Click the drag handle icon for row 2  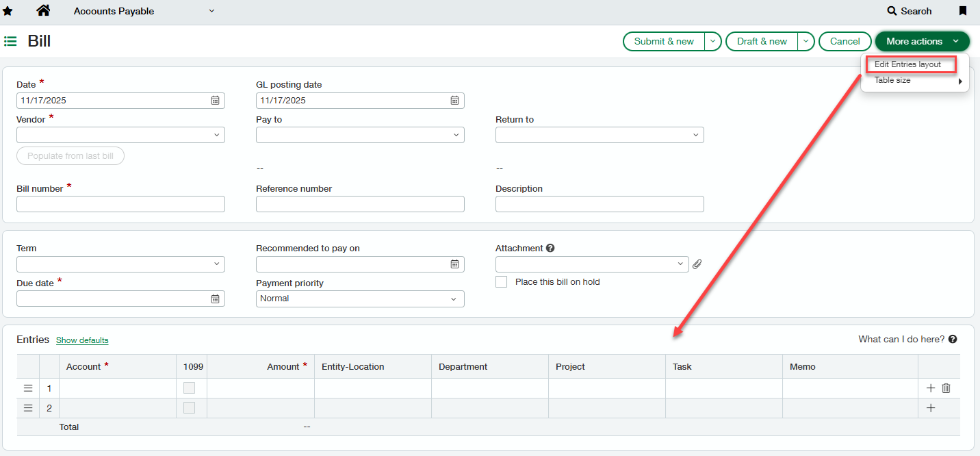pos(28,408)
